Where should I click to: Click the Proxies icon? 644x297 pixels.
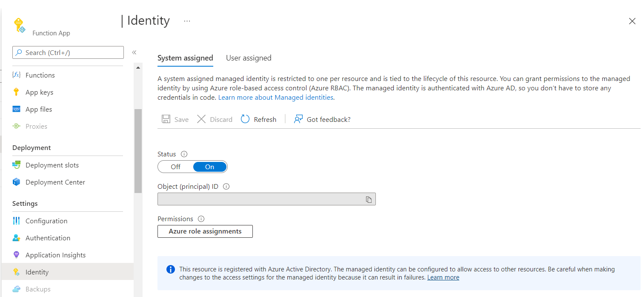pos(17,126)
